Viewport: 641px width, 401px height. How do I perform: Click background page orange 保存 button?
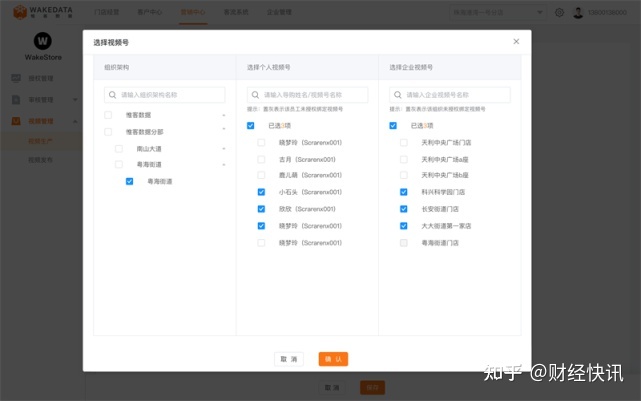point(372,388)
